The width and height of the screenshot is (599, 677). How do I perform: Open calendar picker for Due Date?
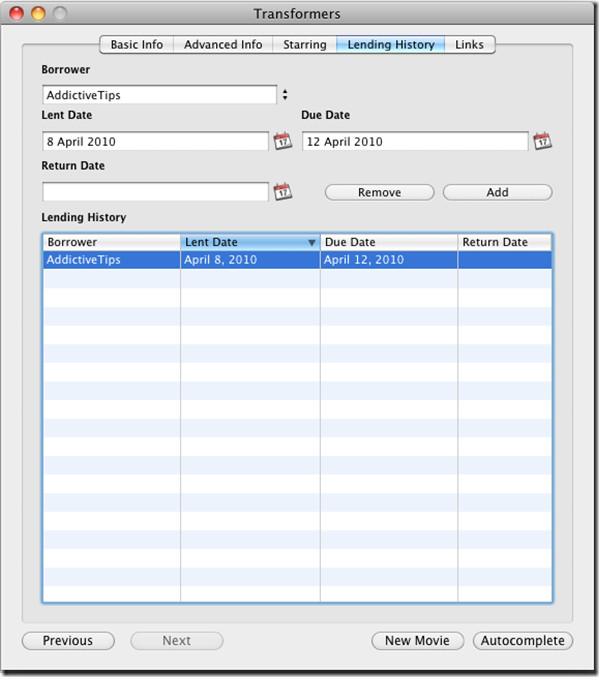point(542,141)
